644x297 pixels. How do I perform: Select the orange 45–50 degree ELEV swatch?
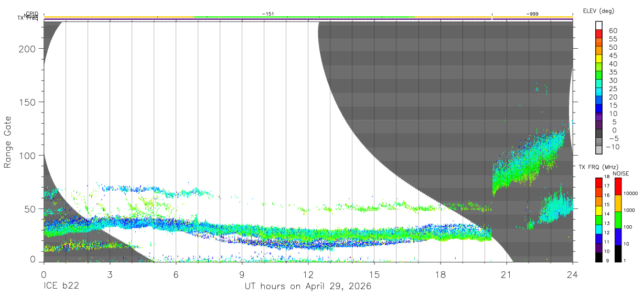599,51
